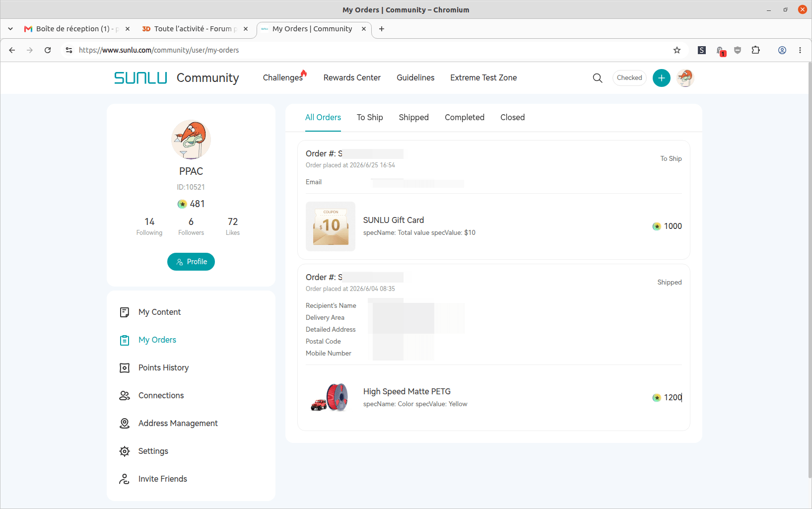Viewport: 812px width, 509px height.
Task: Open Points History in sidebar
Action: click(163, 368)
